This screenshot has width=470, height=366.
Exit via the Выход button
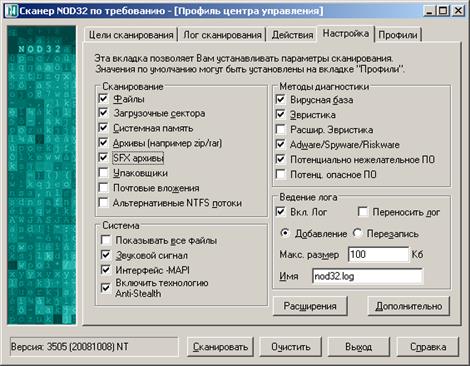tap(358, 347)
